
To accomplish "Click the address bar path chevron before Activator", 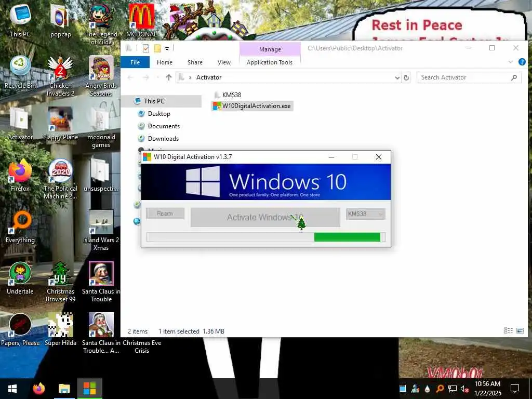I will pyautogui.click(x=190, y=78).
